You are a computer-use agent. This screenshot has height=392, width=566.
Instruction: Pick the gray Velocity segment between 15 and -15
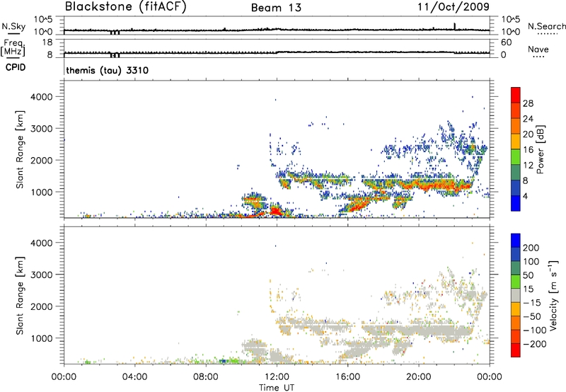516,296
